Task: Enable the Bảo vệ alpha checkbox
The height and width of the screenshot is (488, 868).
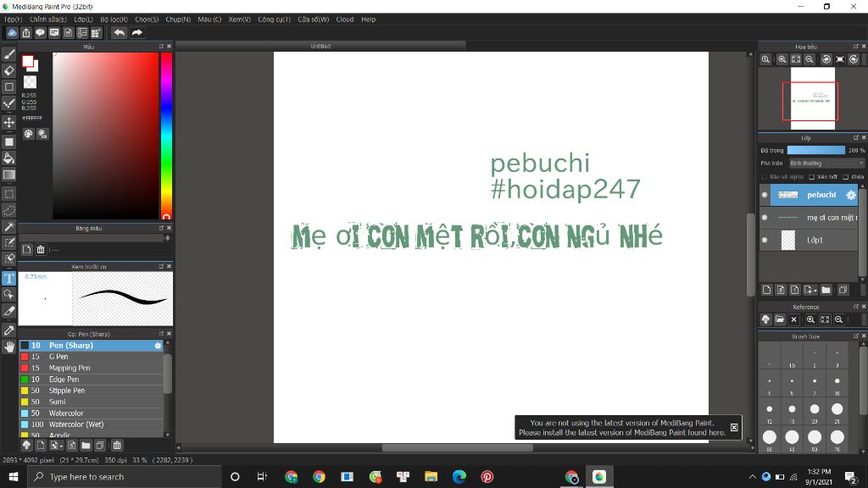Action: point(765,177)
